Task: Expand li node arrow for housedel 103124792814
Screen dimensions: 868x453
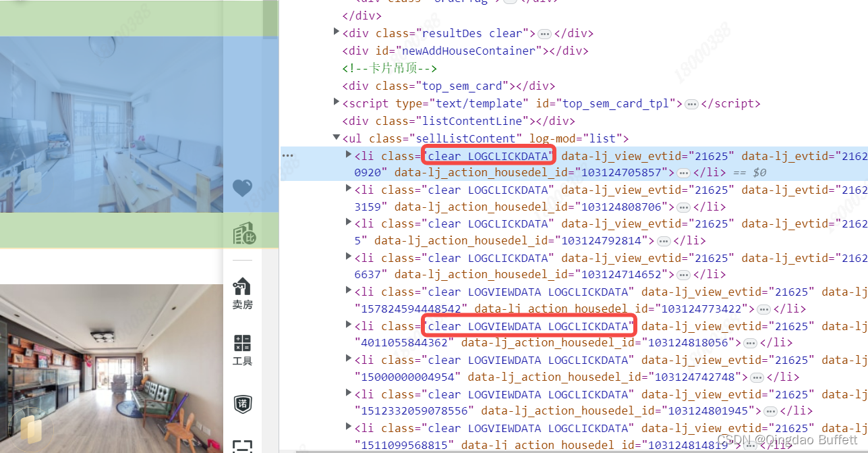Action: coord(349,222)
